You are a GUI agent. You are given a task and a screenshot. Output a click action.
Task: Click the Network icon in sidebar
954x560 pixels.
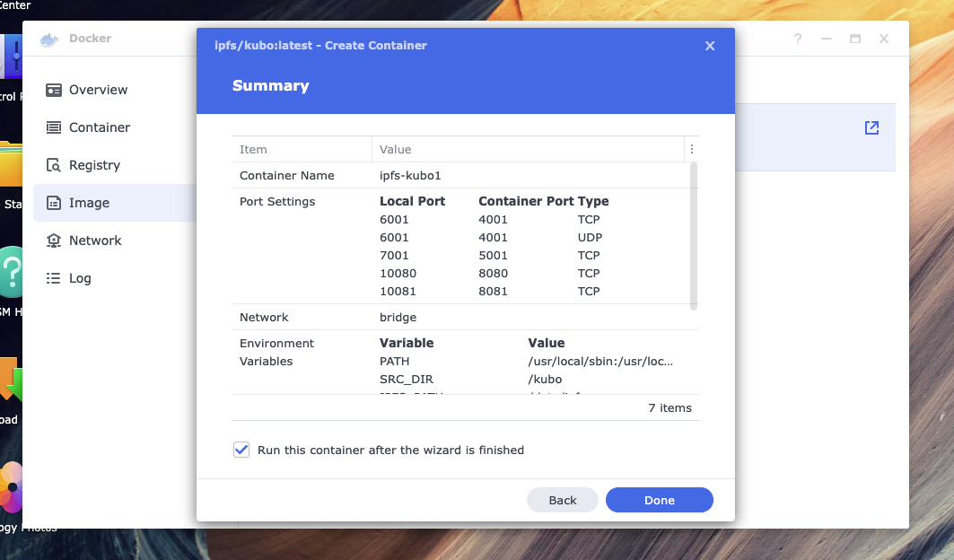[54, 241]
